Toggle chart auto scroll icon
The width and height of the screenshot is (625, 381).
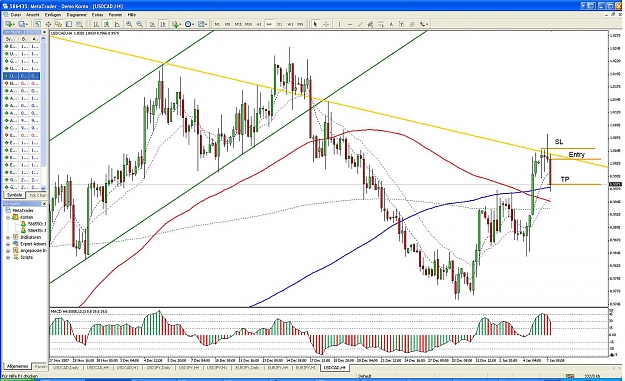pos(152,24)
